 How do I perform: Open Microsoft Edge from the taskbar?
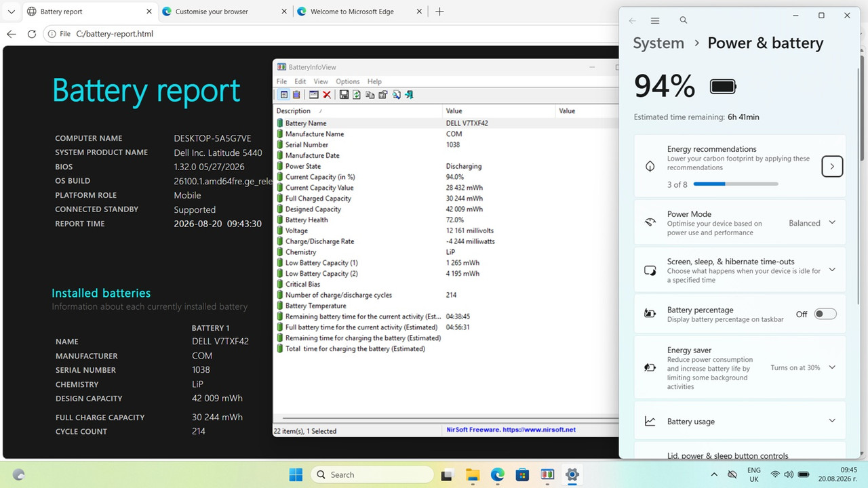(498, 474)
